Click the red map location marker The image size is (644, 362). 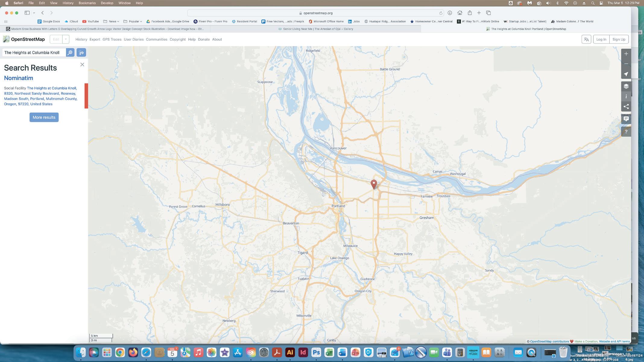[x=374, y=184]
